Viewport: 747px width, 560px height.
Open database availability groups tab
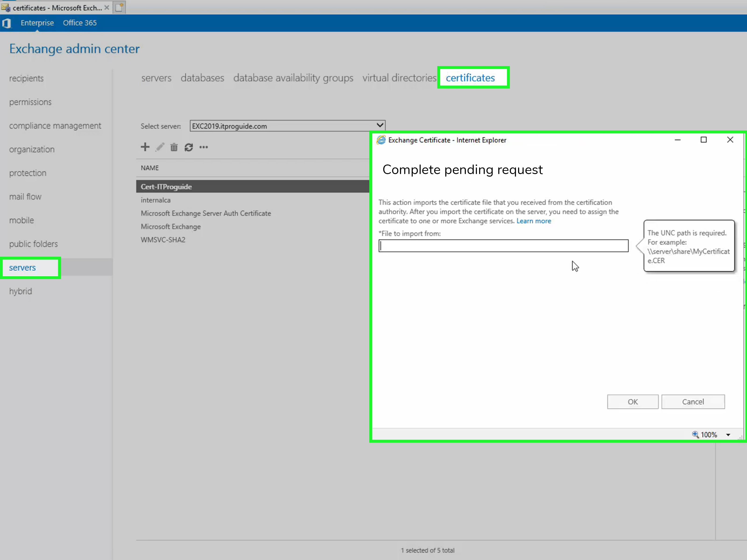click(x=293, y=78)
